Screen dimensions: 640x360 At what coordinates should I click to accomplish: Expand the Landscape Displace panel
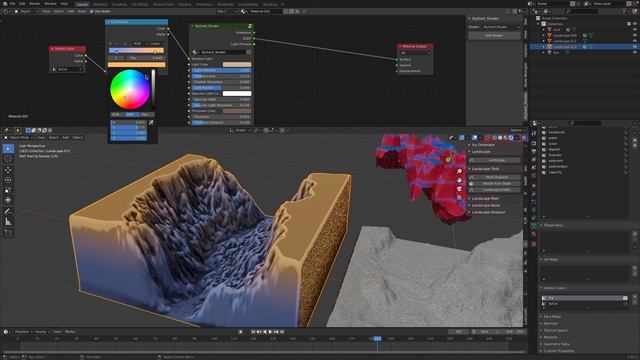[x=487, y=212]
